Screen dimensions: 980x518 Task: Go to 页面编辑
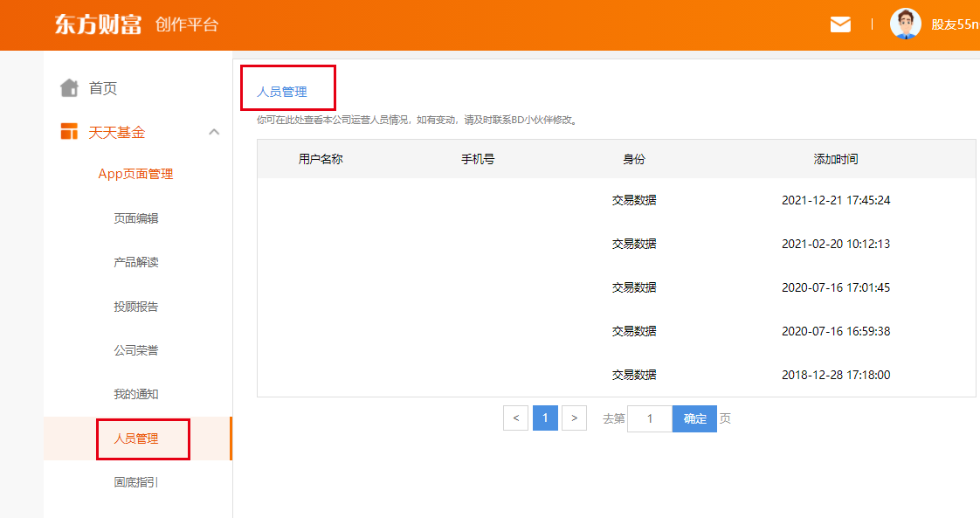coord(136,218)
